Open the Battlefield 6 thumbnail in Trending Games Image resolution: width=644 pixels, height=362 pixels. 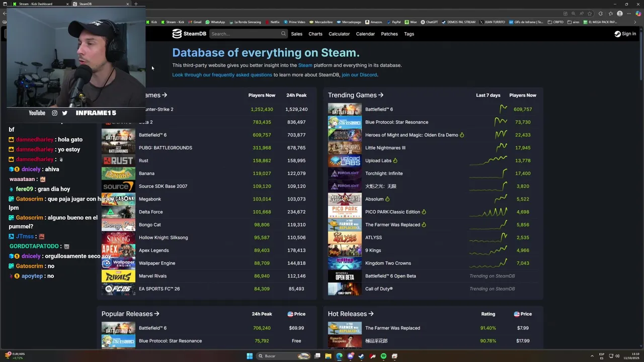tap(345, 109)
